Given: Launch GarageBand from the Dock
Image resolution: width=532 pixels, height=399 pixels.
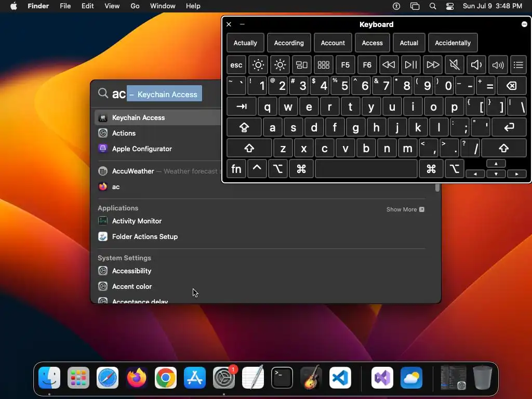Looking at the screenshot, I should coord(311,378).
